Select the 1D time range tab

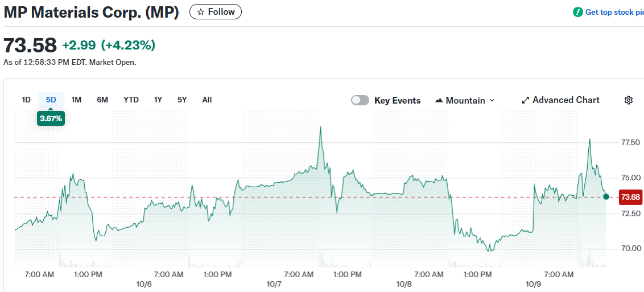[x=26, y=100]
